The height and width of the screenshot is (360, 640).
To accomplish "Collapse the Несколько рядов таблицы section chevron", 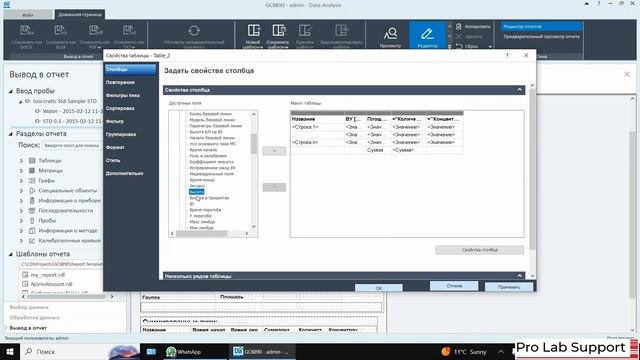I will 519,276.
